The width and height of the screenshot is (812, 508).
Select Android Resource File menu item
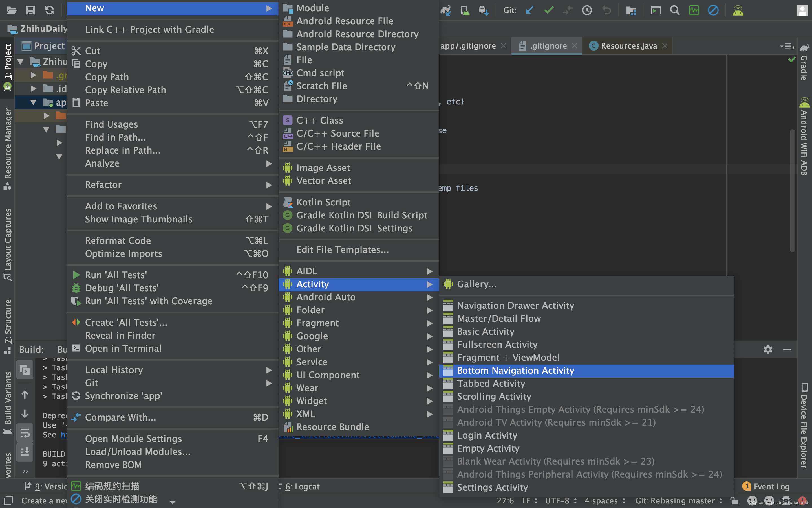point(359,21)
